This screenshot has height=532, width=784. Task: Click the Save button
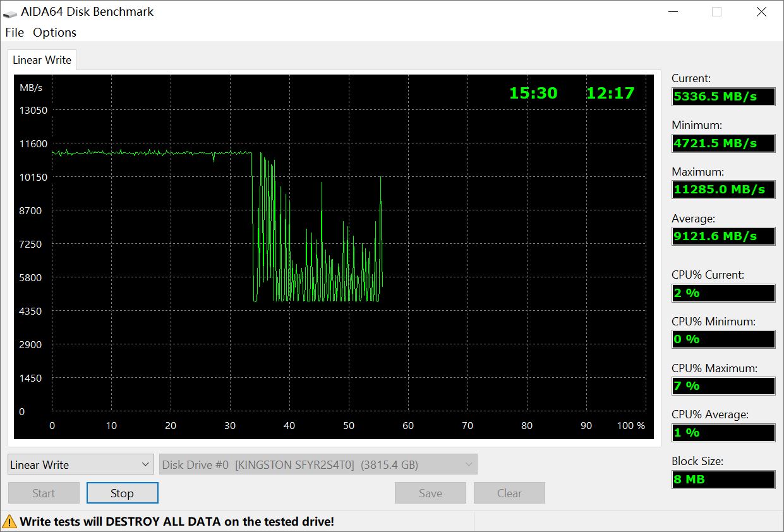point(430,493)
